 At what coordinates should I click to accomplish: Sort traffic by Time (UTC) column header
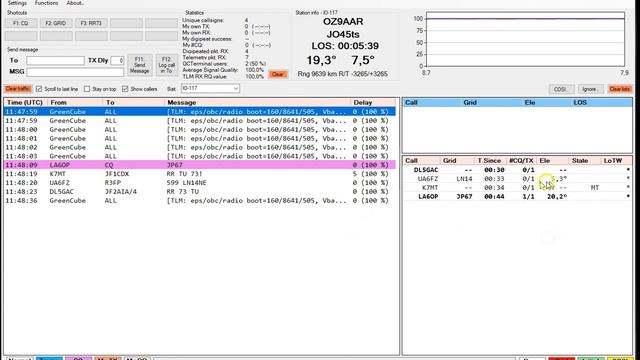25,102
